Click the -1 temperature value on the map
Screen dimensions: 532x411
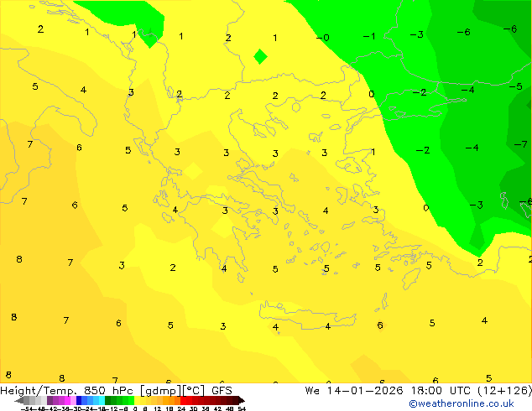pos(369,36)
